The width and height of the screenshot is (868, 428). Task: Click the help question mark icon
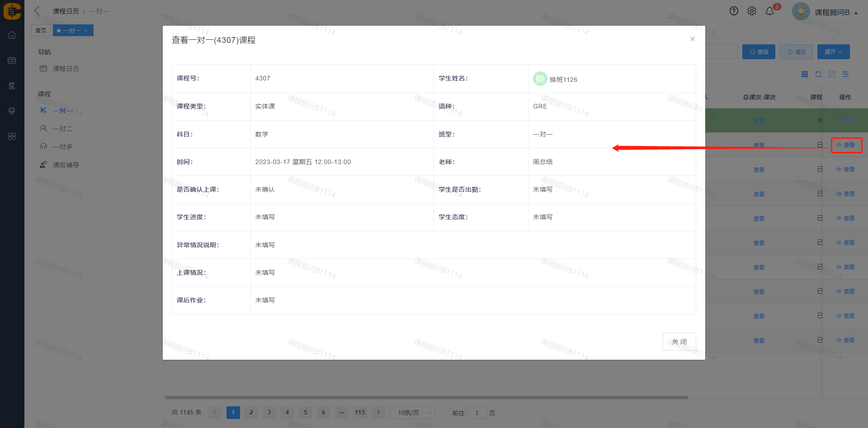[x=734, y=11]
